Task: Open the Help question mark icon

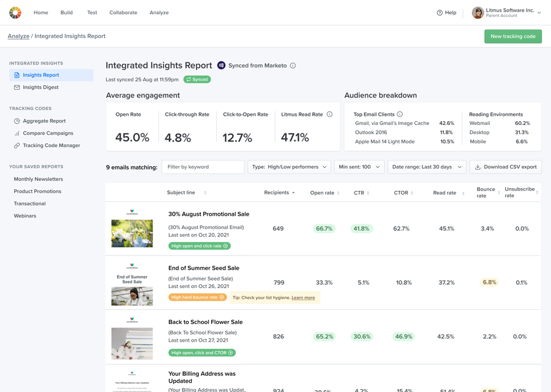Action: click(x=440, y=13)
